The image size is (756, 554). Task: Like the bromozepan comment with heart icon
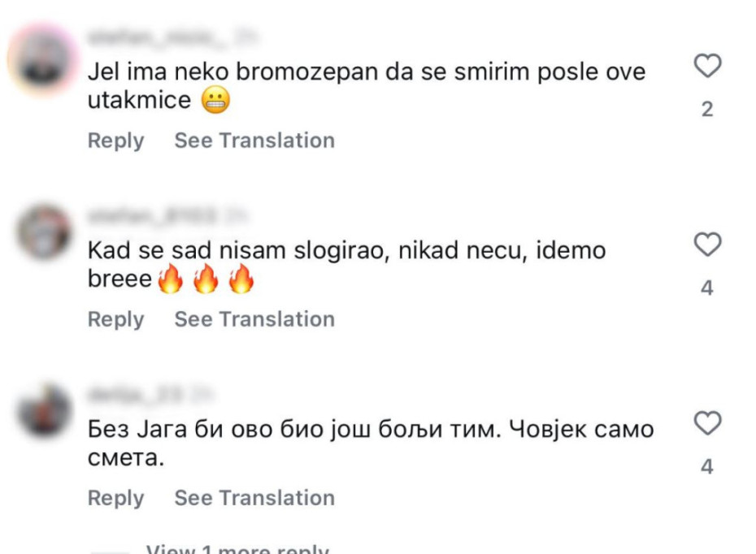[708, 67]
